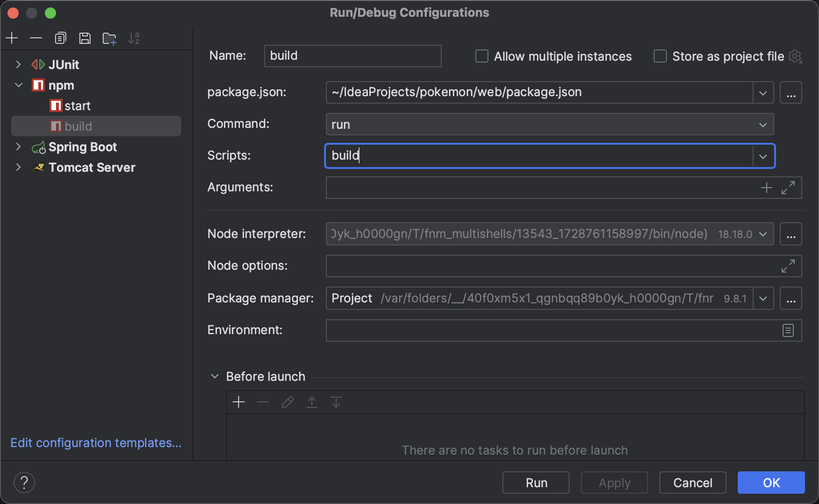
Task: Create a new folder for configurations
Action: 109,38
